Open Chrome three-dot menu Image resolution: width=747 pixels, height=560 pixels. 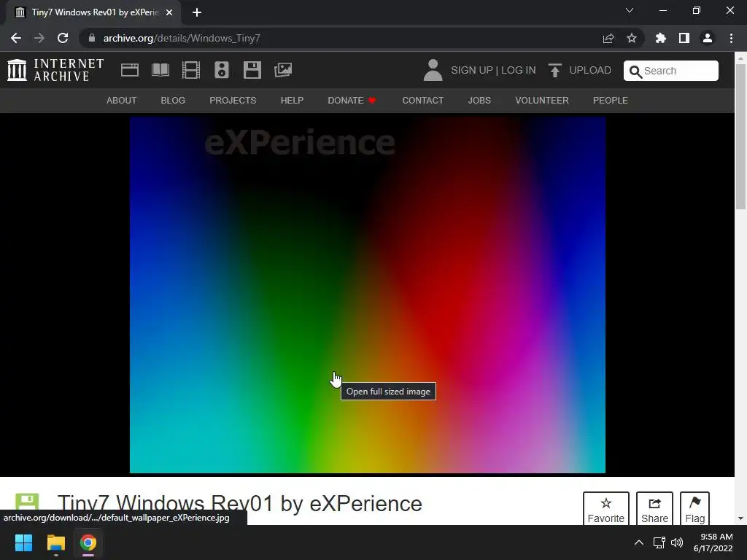click(731, 38)
